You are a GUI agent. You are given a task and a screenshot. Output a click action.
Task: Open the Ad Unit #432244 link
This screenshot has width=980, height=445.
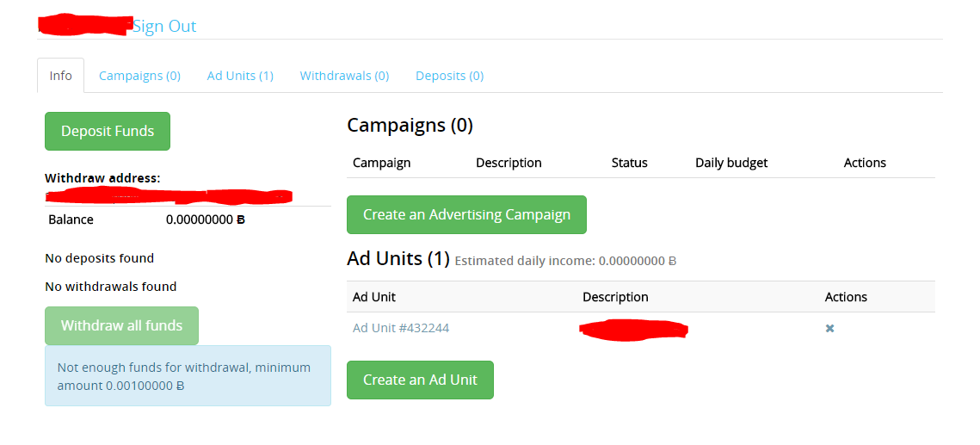click(400, 328)
